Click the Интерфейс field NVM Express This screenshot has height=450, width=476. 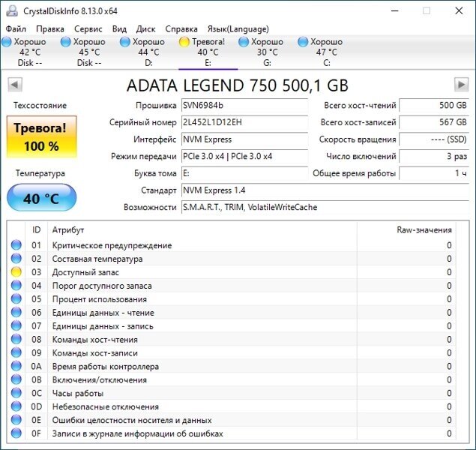[x=244, y=139]
